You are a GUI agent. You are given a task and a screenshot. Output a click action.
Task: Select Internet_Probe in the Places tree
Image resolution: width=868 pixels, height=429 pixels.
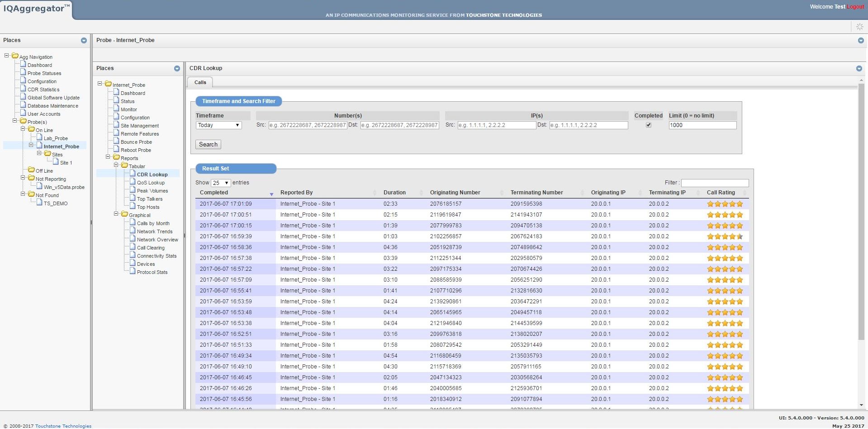pos(62,146)
